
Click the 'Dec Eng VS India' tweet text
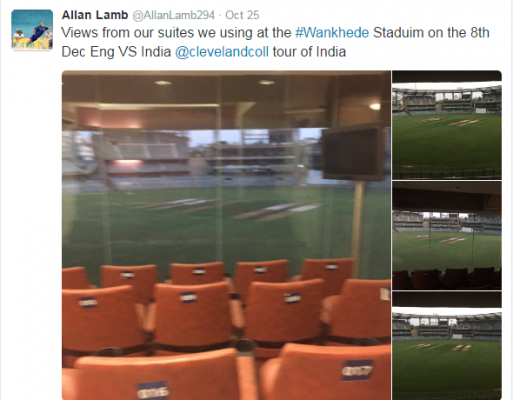[x=116, y=52]
